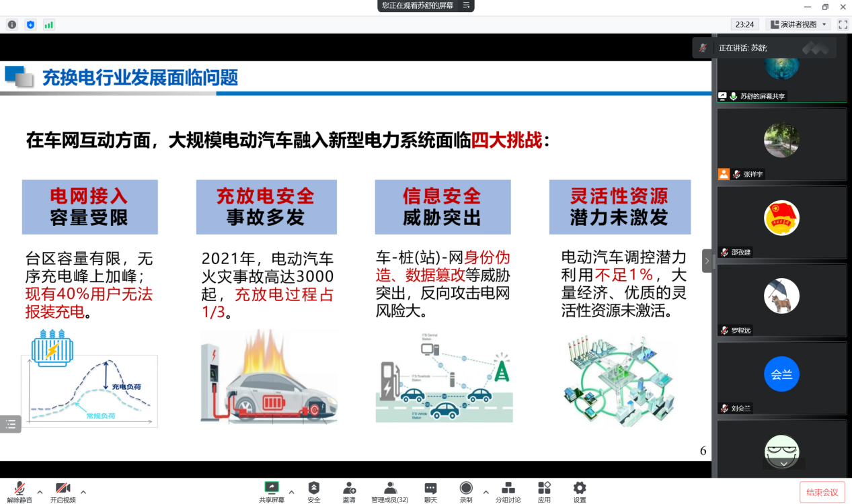Viewport: 852px width, 504px height.
Task: Click the 四大挑战 red text
Action: click(506, 140)
